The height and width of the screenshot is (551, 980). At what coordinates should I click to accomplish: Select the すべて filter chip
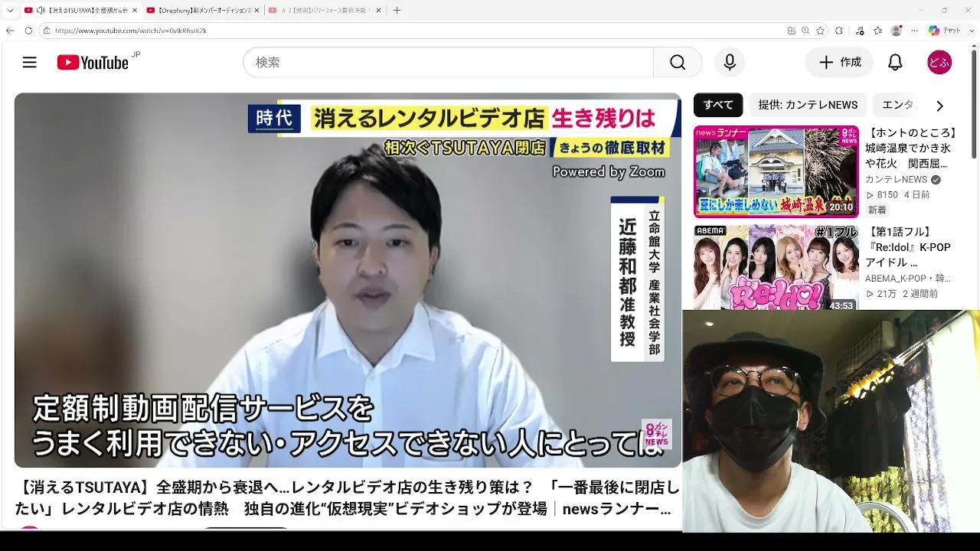[718, 105]
